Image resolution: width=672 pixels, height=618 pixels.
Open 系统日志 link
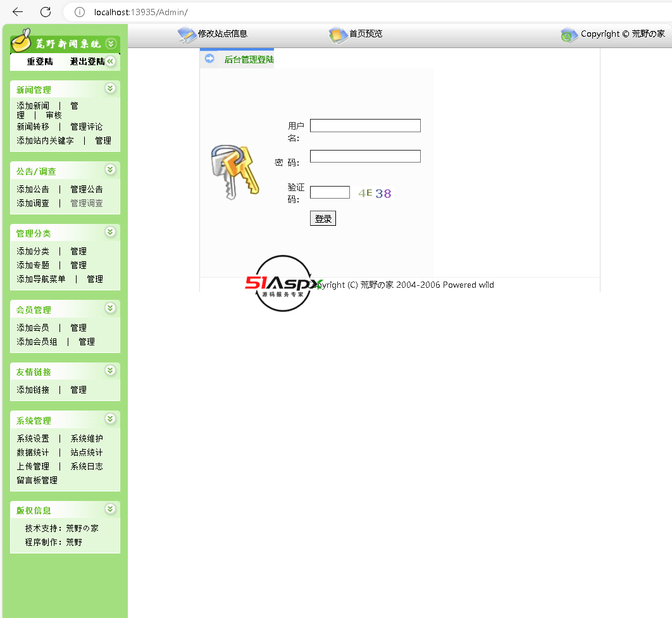87,466
